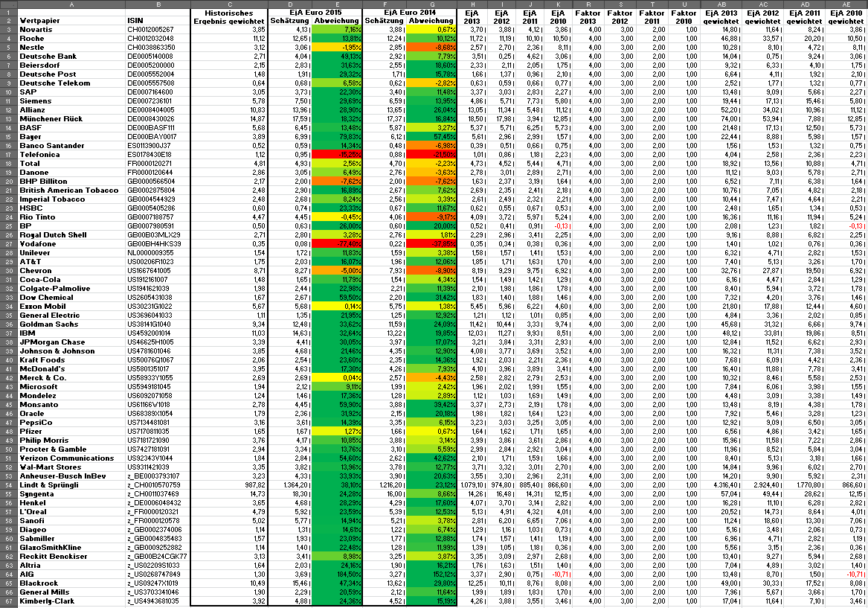Image resolution: width=868 pixels, height=608 pixels.
Task: Click the GlaxoSmithKline cell
Action: point(71,547)
